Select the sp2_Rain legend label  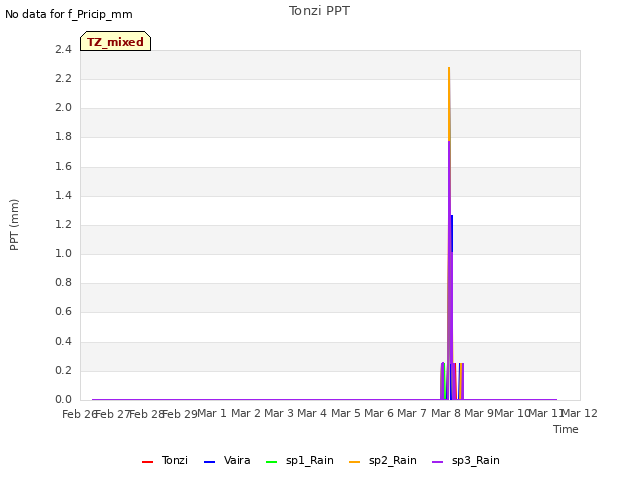coord(393,460)
